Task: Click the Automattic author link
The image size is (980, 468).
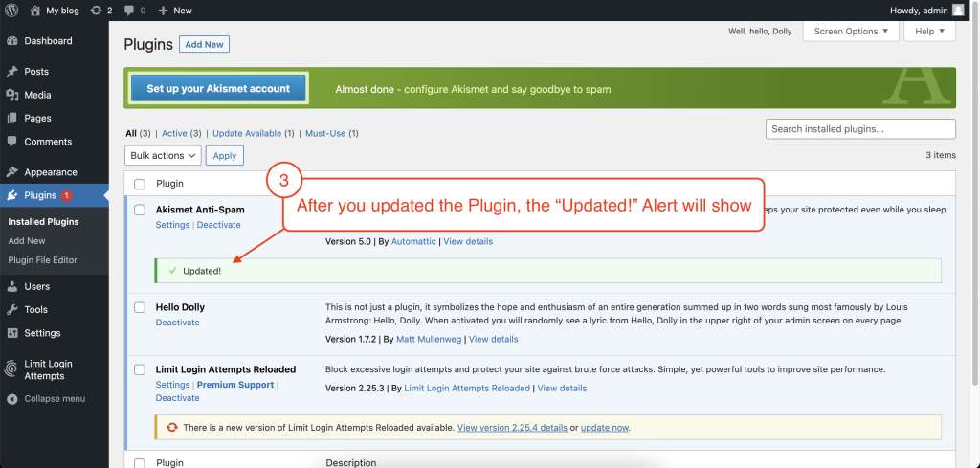Action: tap(413, 241)
